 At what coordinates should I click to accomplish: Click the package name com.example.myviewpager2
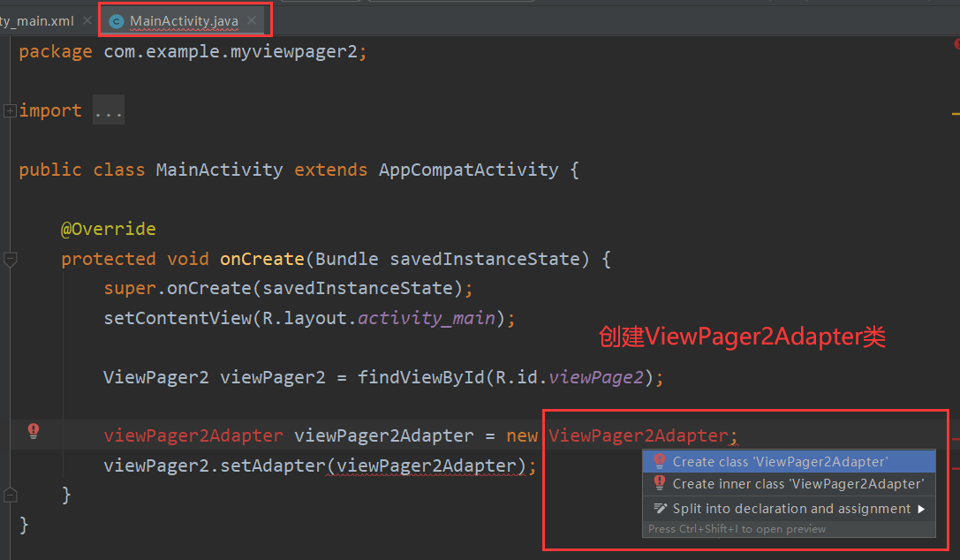click(x=231, y=51)
